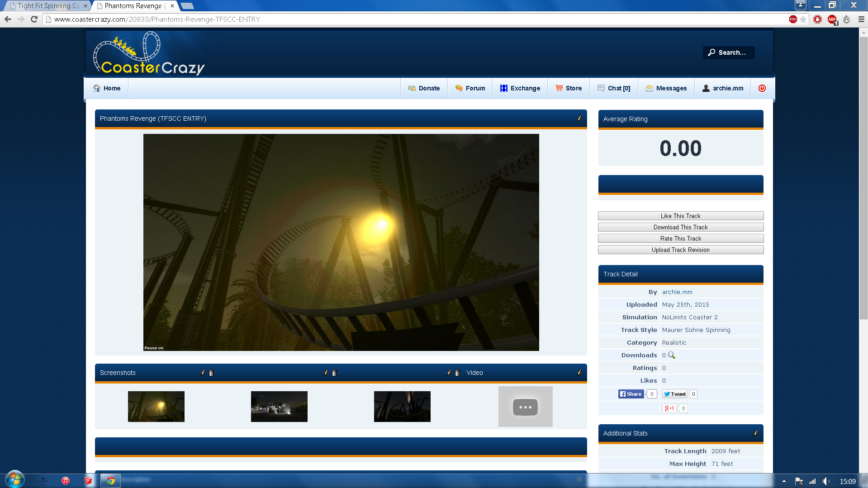This screenshot has width=868, height=488.
Task: Click the Like This Track button
Action: click(680, 216)
